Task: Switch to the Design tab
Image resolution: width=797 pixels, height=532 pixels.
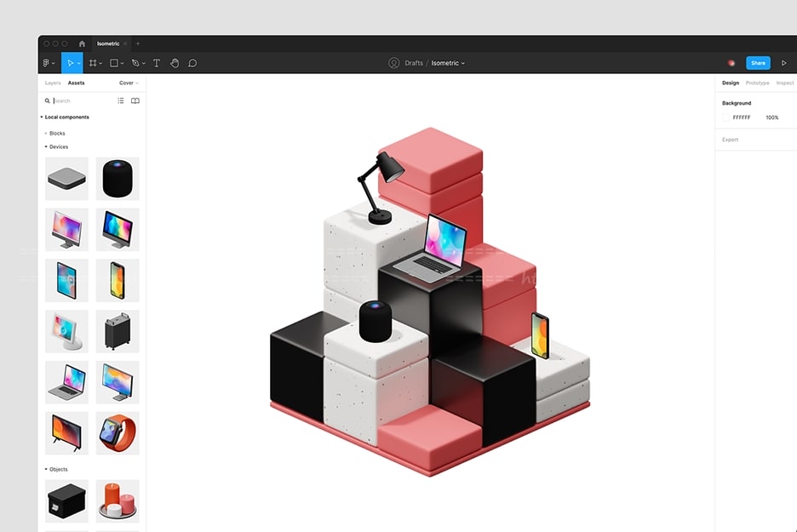Action: coord(731,83)
